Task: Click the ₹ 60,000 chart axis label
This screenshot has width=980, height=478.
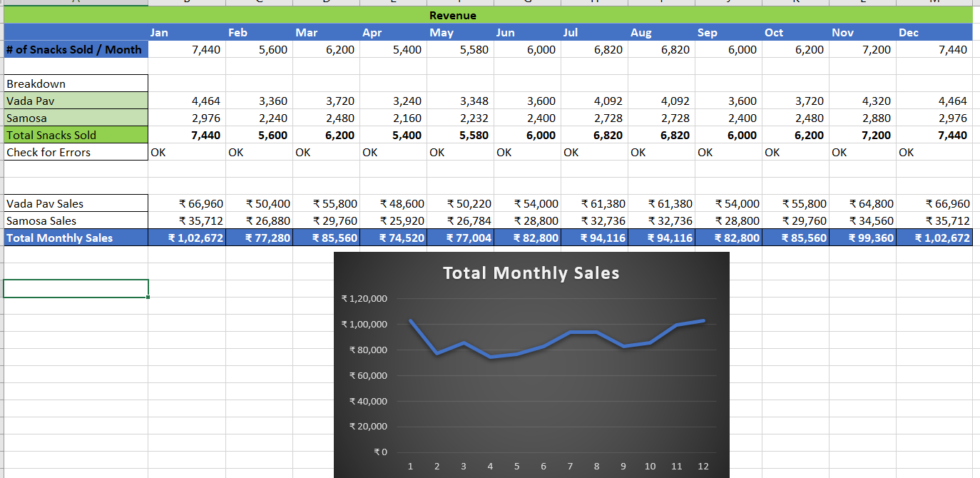Action: point(368,375)
